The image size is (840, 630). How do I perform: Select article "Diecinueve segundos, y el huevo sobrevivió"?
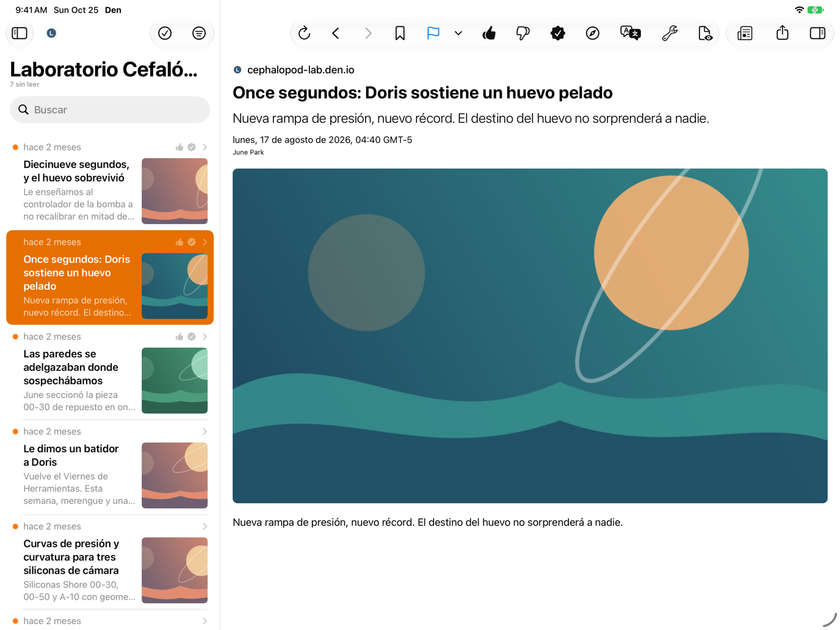110,183
